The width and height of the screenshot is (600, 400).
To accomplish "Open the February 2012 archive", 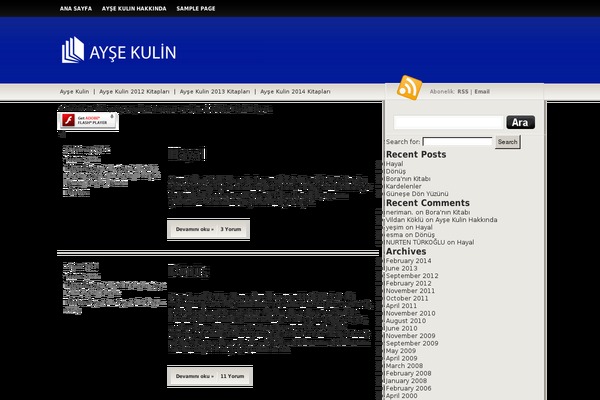I will coord(408,283).
